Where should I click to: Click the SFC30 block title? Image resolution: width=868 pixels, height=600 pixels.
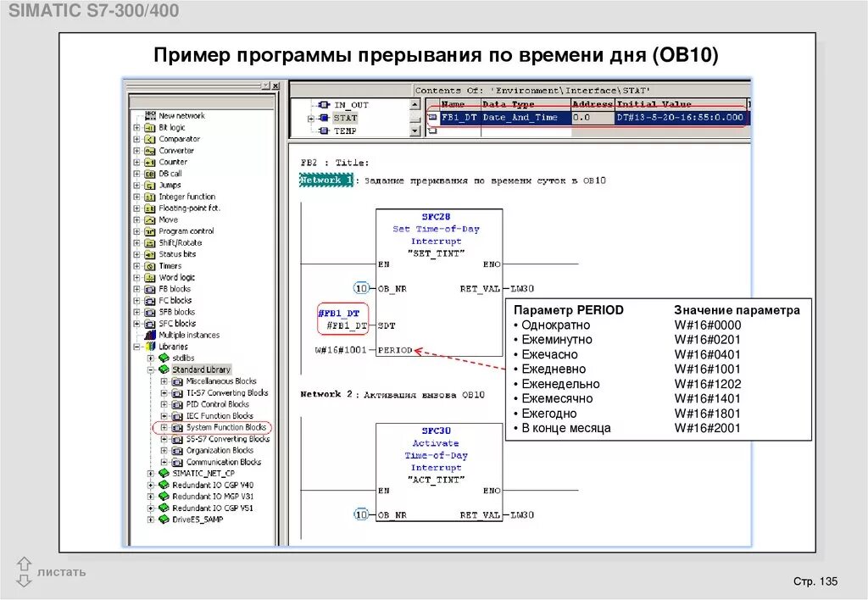pyautogui.click(x=437, y=431)
